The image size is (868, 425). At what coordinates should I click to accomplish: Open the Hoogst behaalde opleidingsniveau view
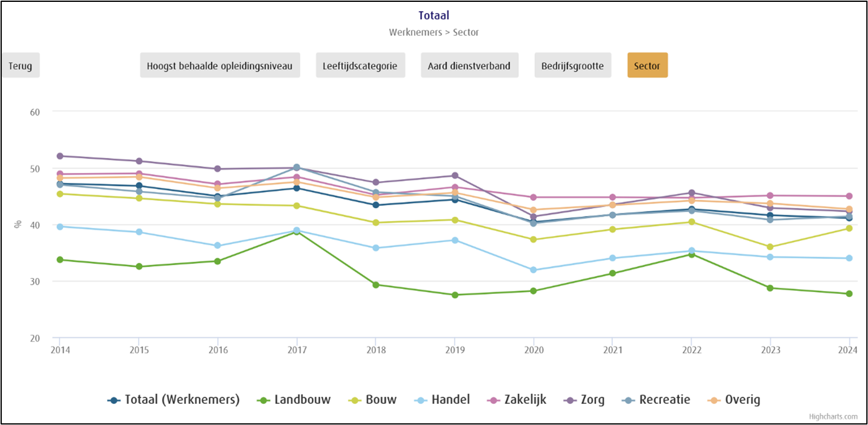[x=219, y=65]
